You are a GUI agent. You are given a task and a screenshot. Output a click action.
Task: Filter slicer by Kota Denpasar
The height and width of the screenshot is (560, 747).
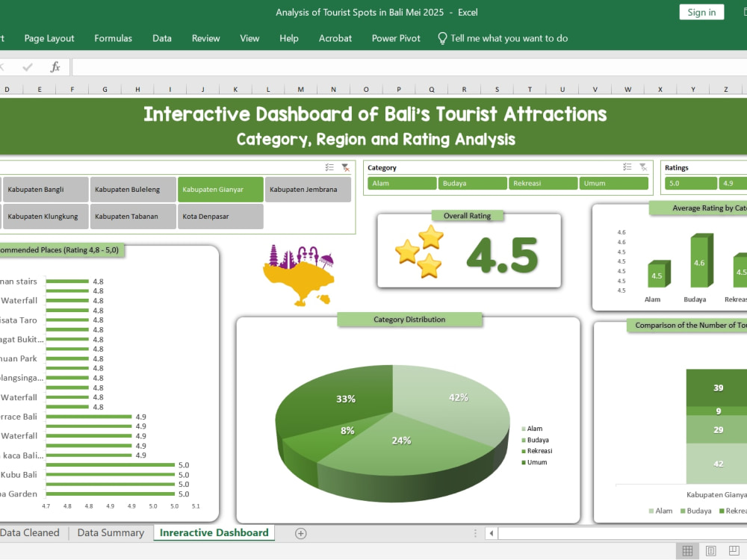click(x=220, y=217)
